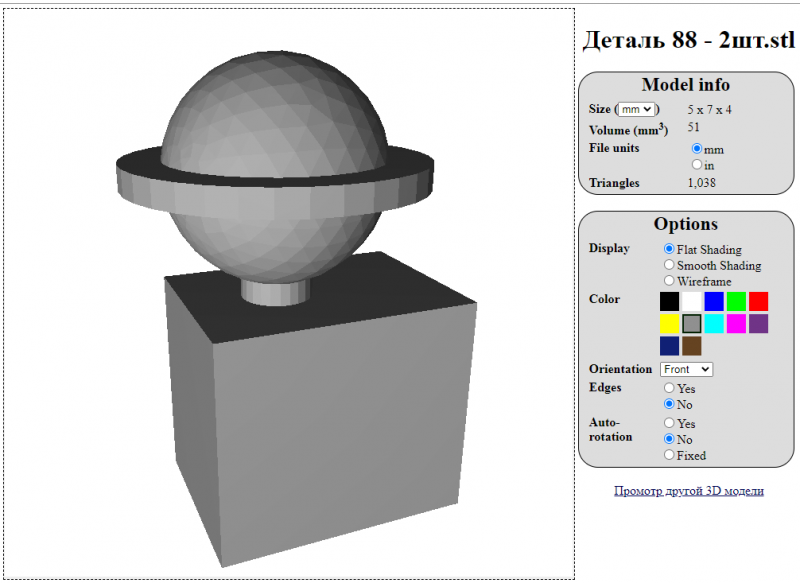Viewport: 800px width, 583px height.
Task: Pick the black color swatch
Action: click(669, 301)
